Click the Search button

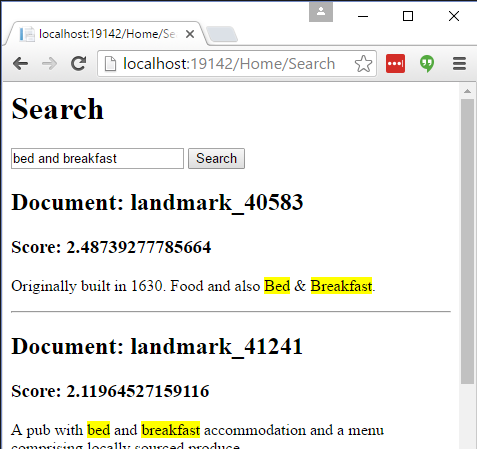click(216, 159)
